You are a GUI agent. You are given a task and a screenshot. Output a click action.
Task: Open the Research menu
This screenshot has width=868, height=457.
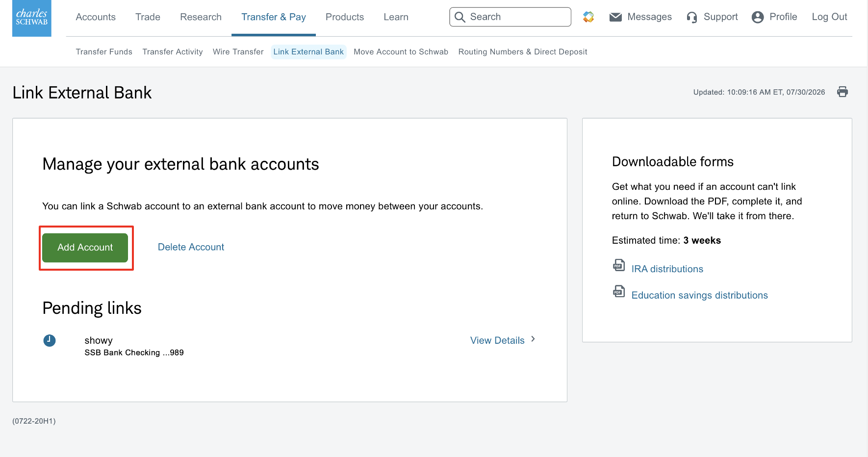point(201,17)
